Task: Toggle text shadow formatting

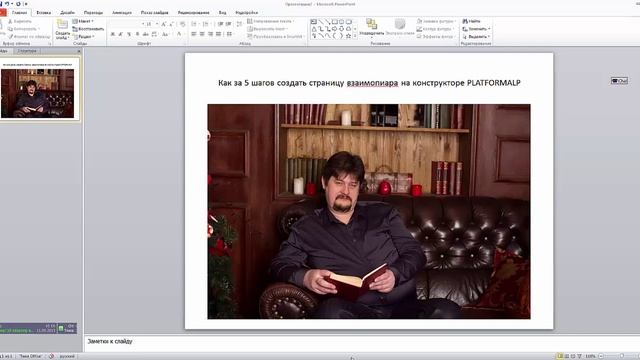Action: (138, 34)
